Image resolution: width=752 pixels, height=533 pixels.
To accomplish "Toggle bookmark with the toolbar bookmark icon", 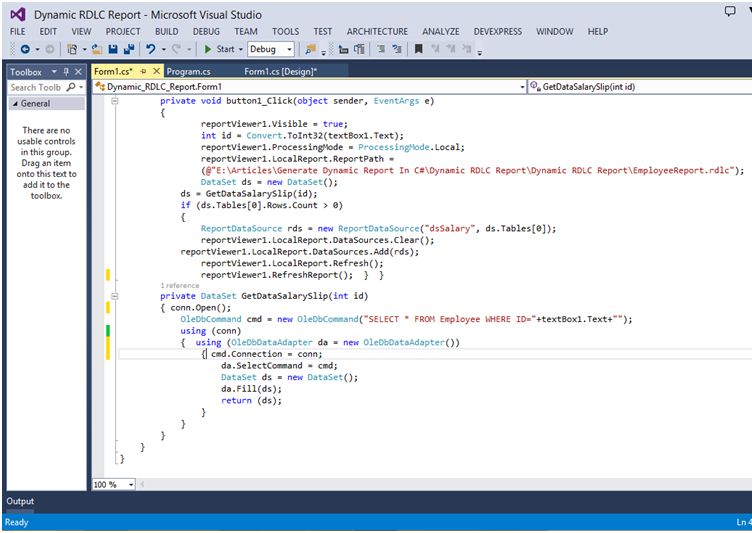I will [418, 49].
